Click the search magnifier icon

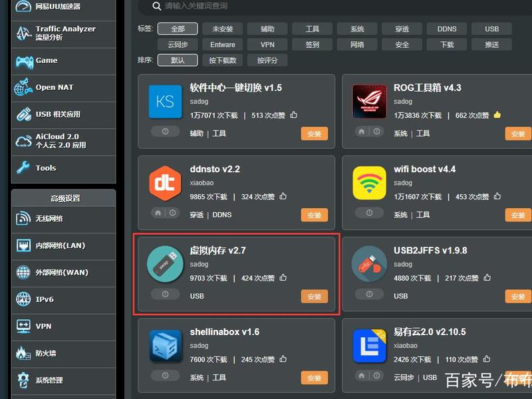[156, 6]
